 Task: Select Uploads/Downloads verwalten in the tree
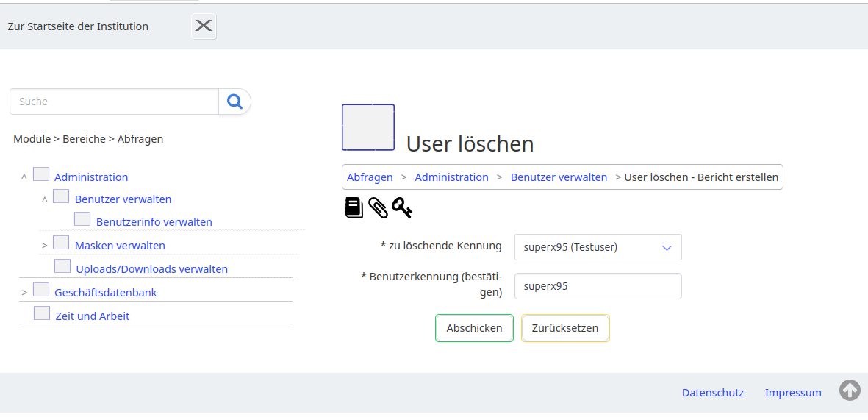151,269
